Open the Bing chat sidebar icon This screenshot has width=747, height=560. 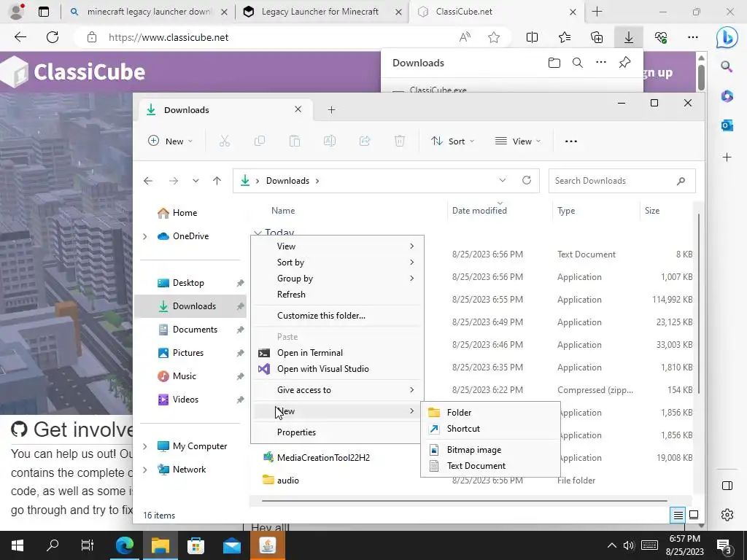tap(727, 38)
